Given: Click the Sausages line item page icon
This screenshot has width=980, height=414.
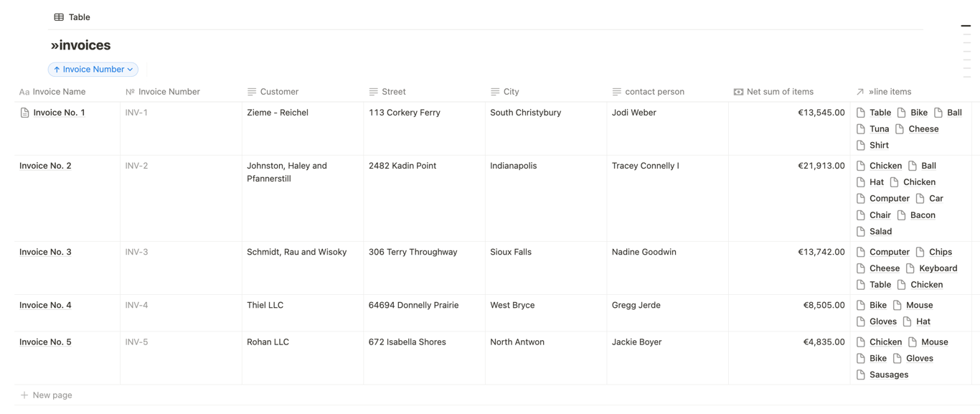Looking at the screenshot, I should coord(860,375).
